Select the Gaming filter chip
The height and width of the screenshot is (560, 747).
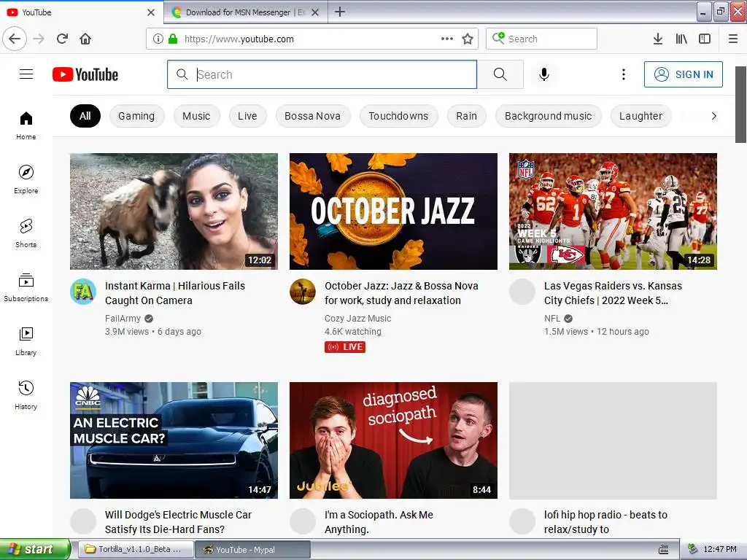coord(136,116)
